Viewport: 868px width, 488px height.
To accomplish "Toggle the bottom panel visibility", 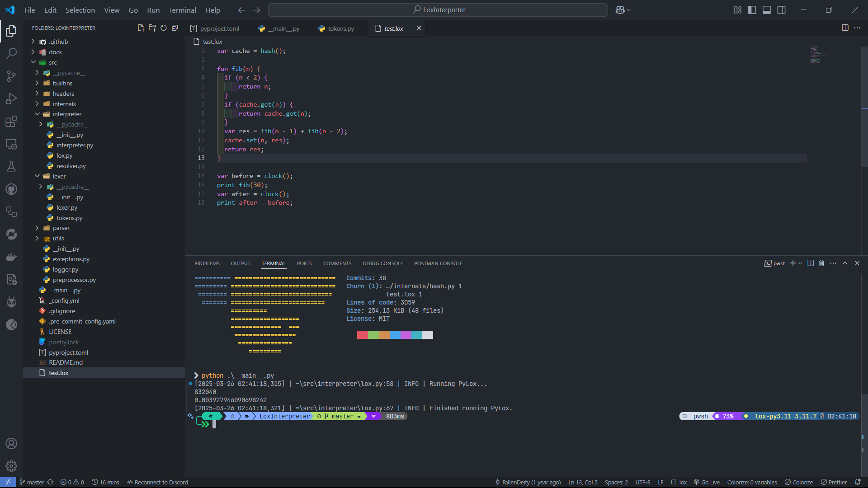I will (x=767, y=10).
